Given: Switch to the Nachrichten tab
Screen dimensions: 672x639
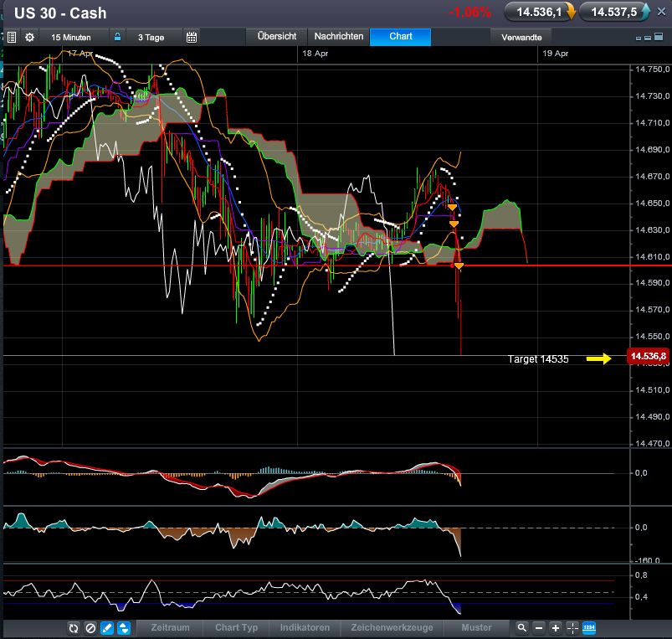Looking at the screenshot, I should (339, 37).
